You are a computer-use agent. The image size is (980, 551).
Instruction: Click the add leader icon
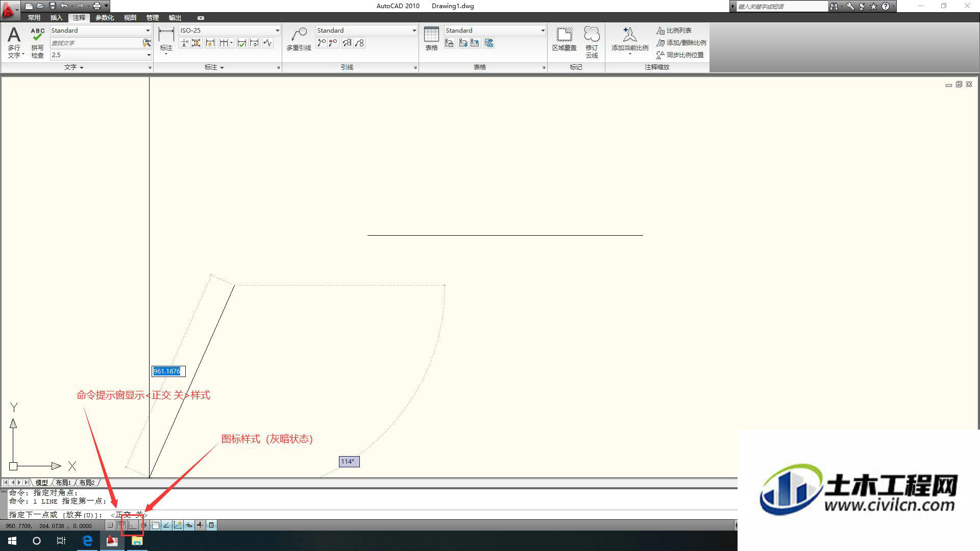click(x=321, y=43)
